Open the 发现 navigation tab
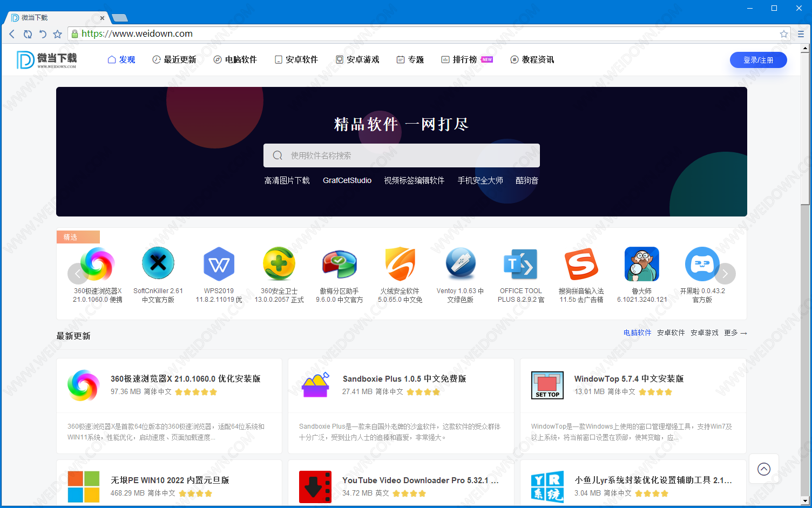 121,59
